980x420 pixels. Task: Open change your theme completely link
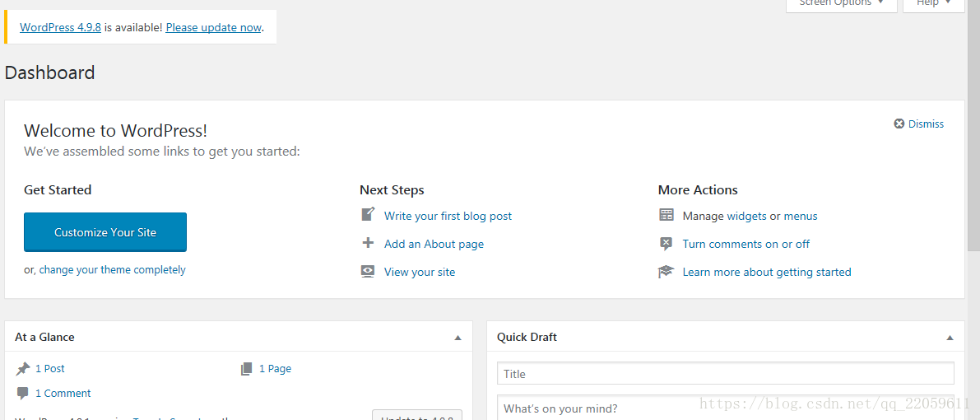[113, 270]
